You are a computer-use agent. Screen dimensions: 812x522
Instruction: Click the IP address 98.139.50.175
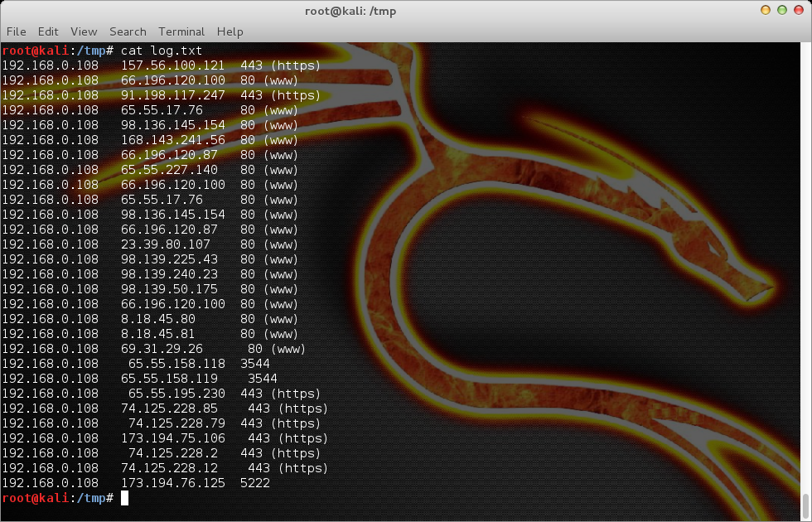[169, 289]
